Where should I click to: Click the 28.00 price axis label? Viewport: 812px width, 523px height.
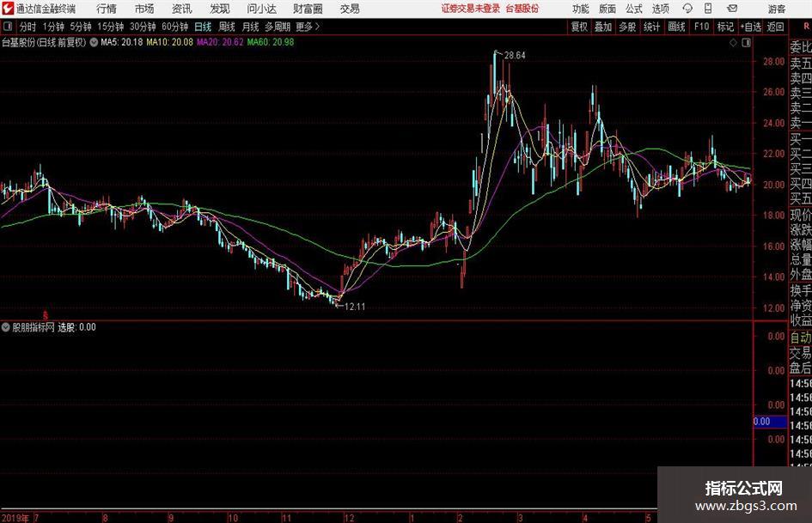pyautogui.click(x=773, y=62)
